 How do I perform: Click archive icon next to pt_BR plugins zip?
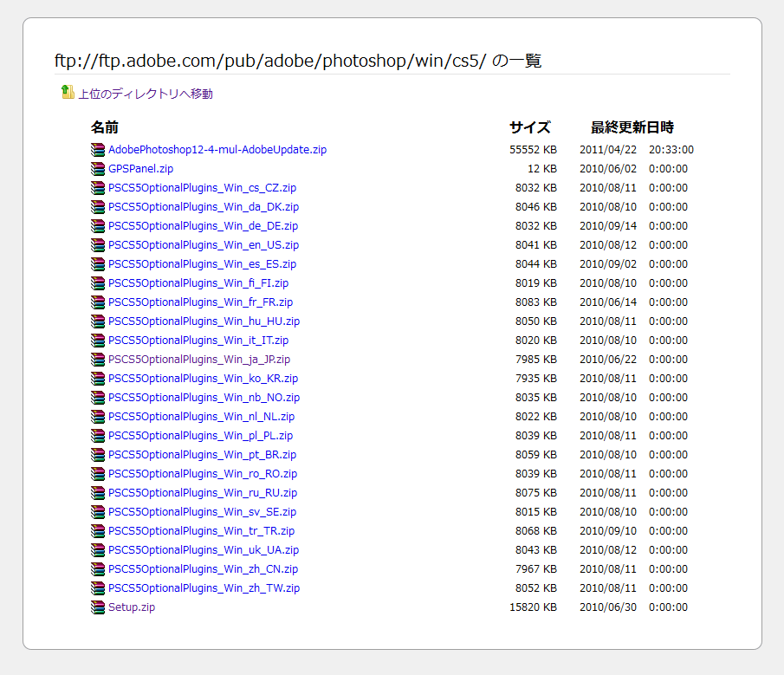pos(98,453)
